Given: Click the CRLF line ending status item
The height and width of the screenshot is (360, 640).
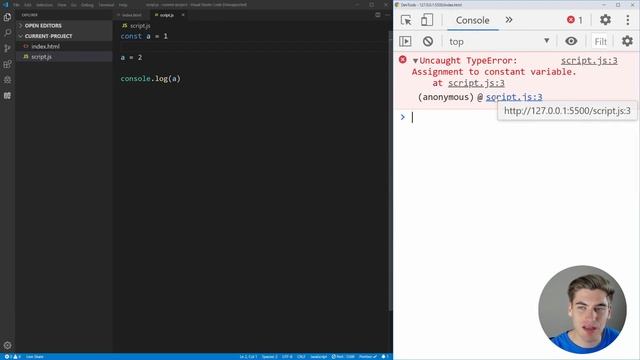Looking at the screenshot, I should click(x=301, y=357).
